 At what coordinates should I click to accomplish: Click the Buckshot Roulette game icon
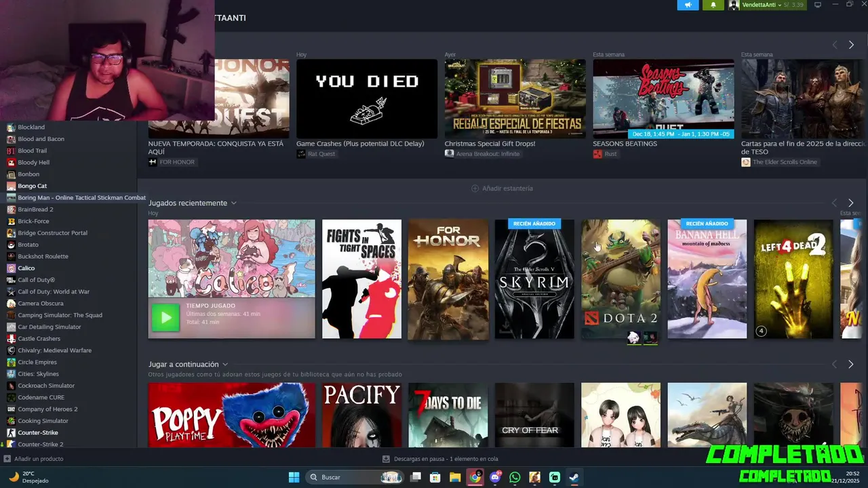click(x=11, y=256)
